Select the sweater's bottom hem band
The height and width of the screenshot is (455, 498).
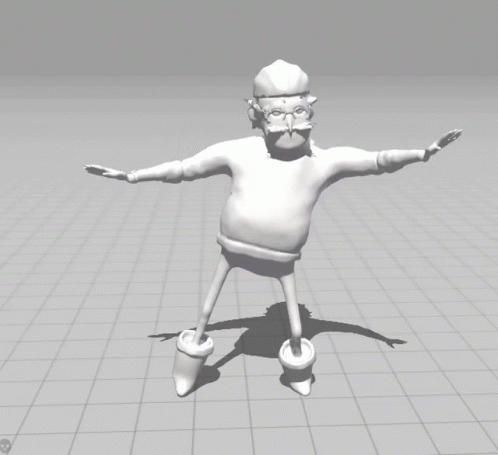pyautogui.click(x=258, y=248)
